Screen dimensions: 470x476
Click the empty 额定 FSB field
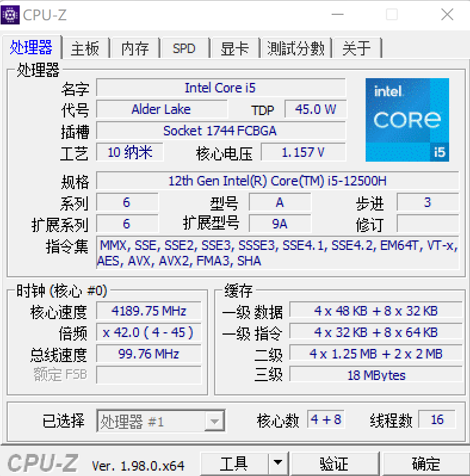click(x=149, y=375)
